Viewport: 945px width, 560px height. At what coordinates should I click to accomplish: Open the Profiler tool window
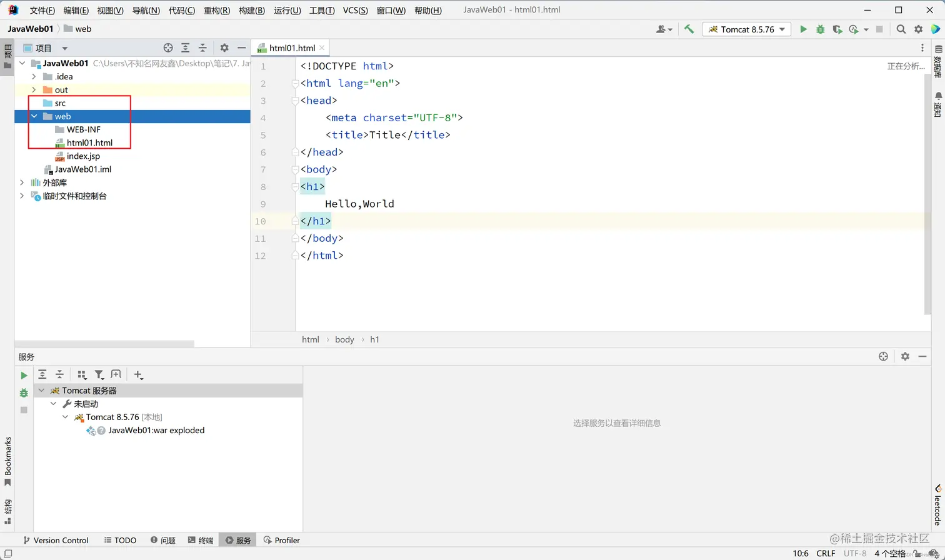[281, 540]
